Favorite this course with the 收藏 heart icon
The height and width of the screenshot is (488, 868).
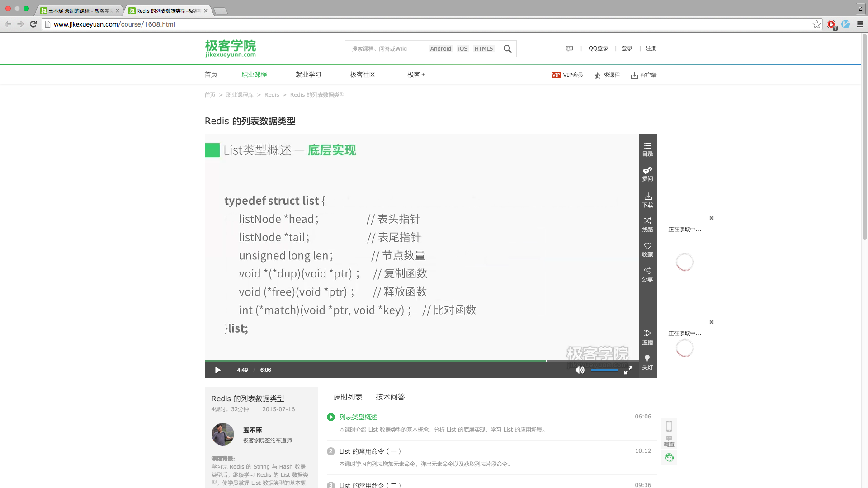(x=647, y=249)
